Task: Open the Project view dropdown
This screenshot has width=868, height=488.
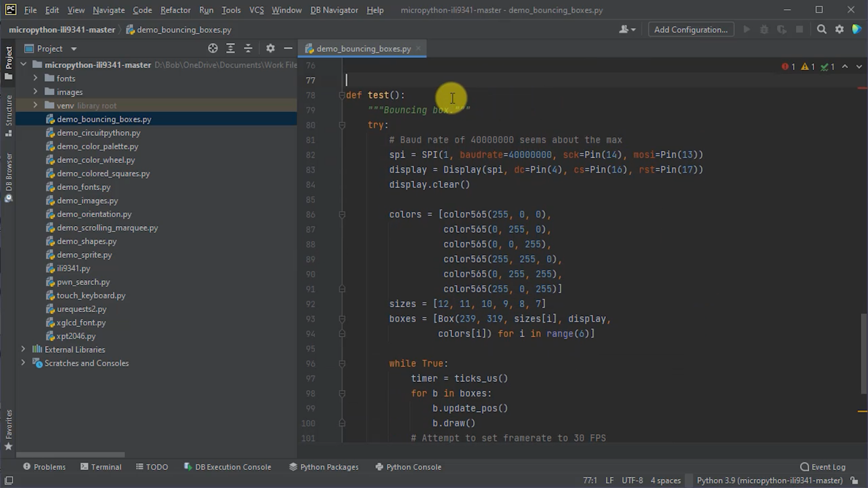Action: point(73,49)
